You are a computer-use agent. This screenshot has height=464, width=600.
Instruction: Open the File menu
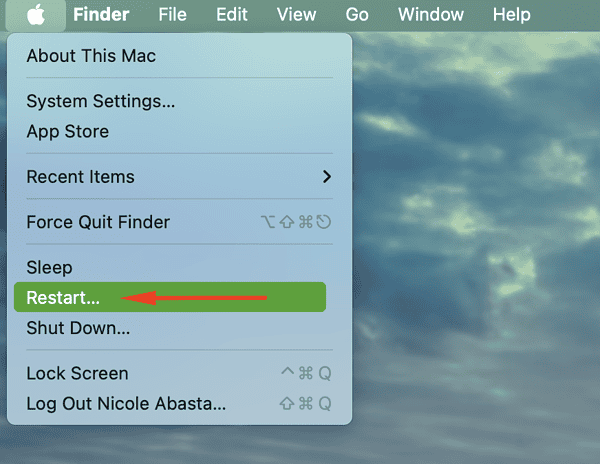click(x=172, y=15)
